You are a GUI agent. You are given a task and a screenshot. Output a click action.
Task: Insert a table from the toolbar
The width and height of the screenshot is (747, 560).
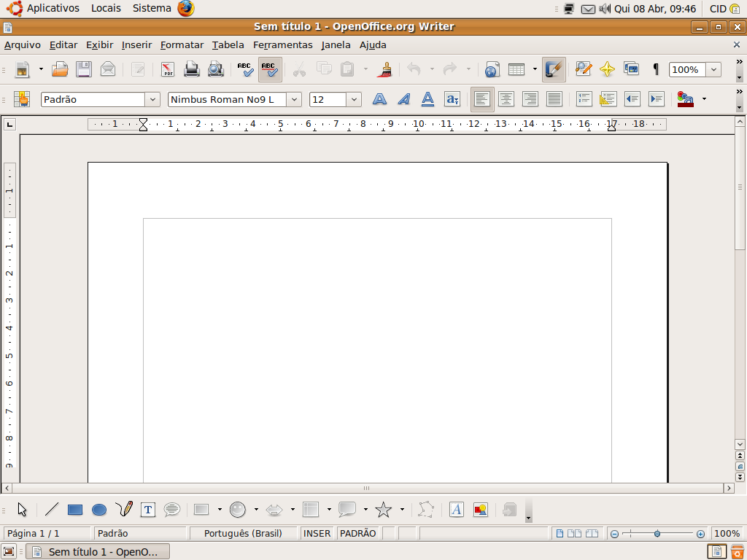click(x=516, y=69)
